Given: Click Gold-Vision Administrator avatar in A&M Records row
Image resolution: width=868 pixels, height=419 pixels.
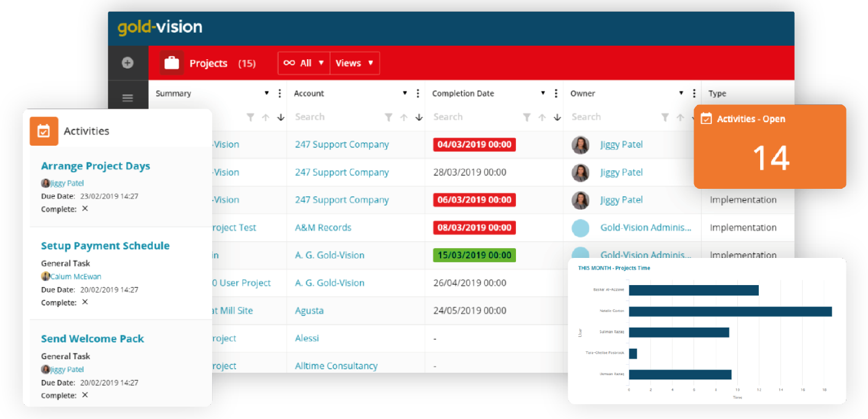Looking at the screenshot, I should (581, 228).
